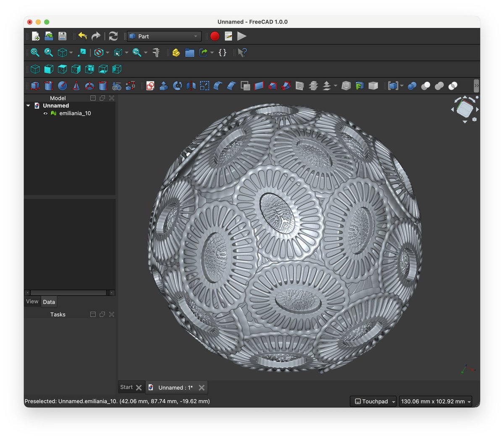The height and width of the screenshot is (439, 504).
Task: Create a new document
Action: pos(36,37)
